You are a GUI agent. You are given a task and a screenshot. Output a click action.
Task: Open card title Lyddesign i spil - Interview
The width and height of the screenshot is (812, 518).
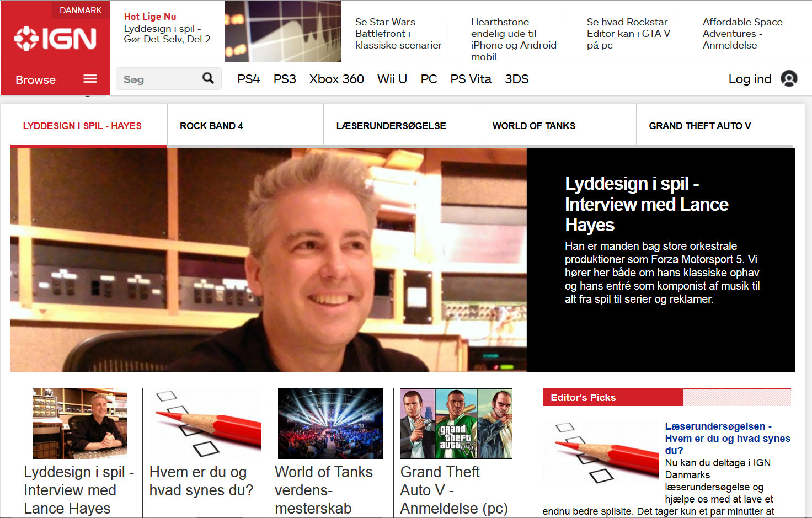pyautogui.click(x=79, y=490)
